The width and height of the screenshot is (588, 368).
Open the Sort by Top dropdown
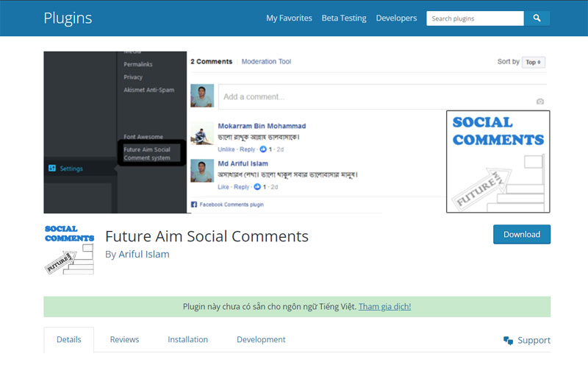tap(534, 63)
